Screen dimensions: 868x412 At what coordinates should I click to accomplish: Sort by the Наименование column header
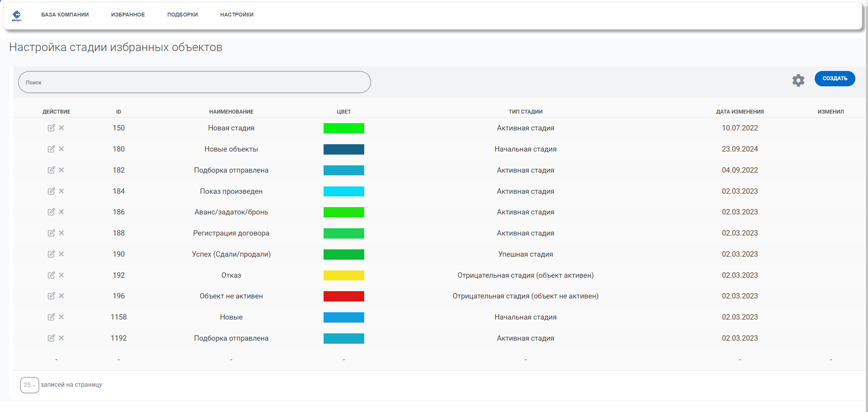tap(231, 112)
